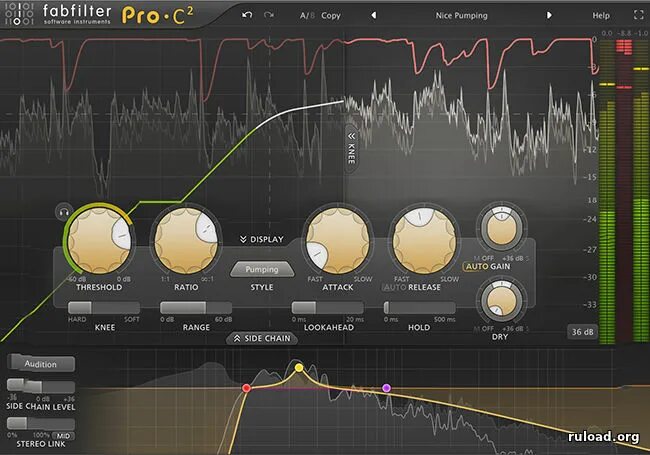Click the THRESHOLD label
This screenshot has height=455, width=650.
pyautogui.click(x=99, y=287)
